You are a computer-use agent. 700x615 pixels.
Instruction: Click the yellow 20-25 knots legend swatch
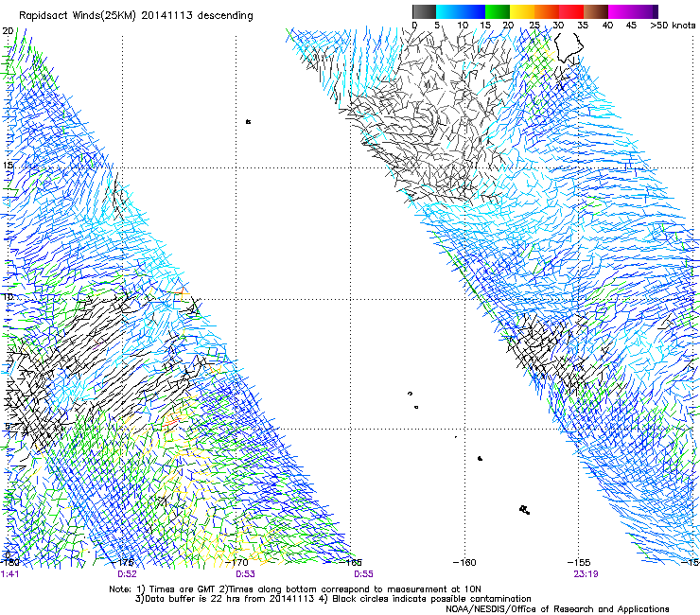[x=522, y=11]
